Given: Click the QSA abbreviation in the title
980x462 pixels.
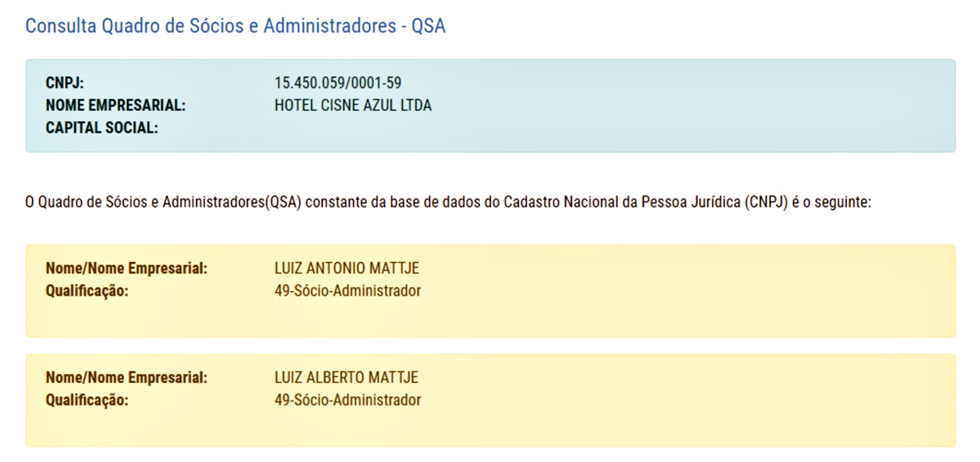Looking at the screenshot, I should click(x=429, y=26).
